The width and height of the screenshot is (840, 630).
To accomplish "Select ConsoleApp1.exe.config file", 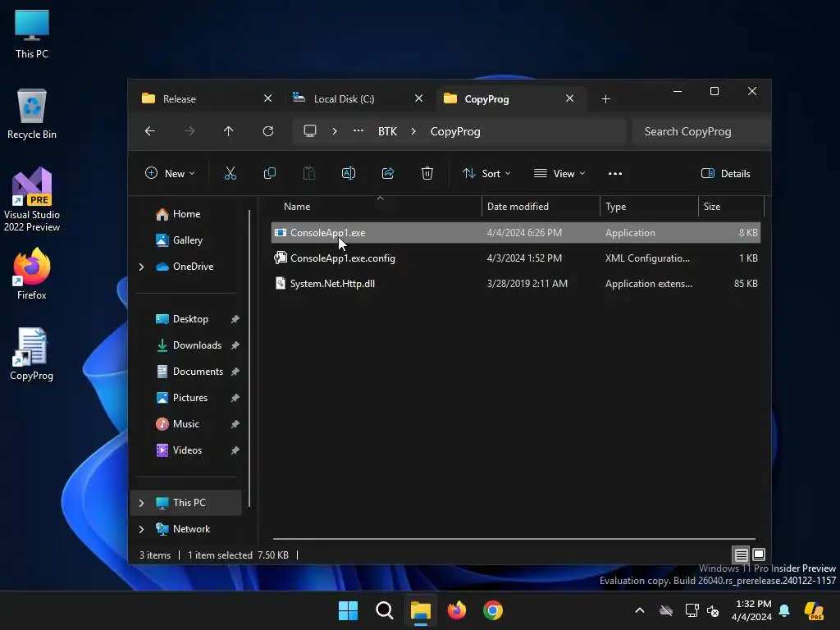I will 515,258.
